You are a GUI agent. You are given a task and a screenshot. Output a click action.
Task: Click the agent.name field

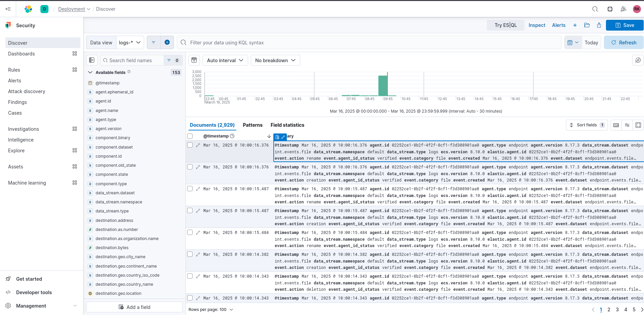point(107,111)
